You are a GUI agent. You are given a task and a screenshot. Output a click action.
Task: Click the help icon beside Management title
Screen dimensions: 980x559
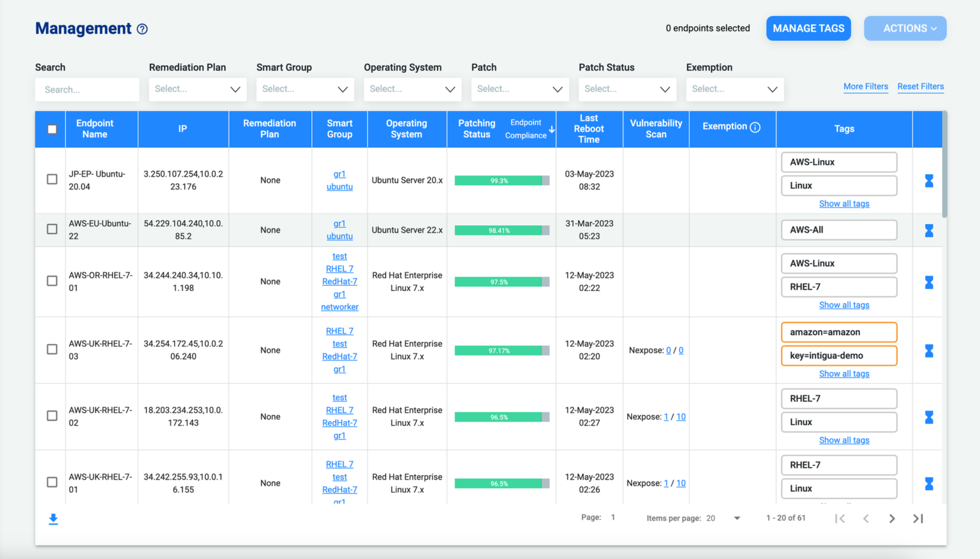[142, 29]
